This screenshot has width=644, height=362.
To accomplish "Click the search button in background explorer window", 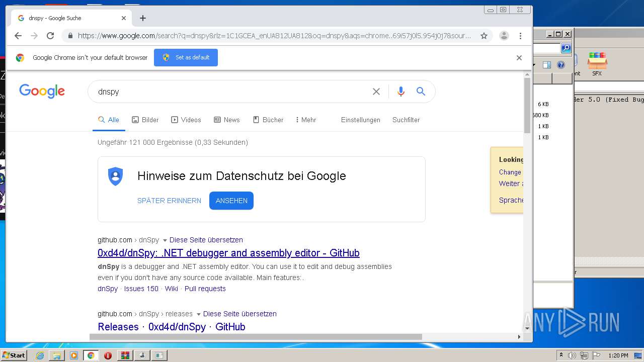I will pos(566,48).
